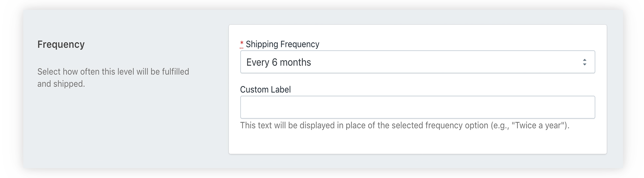Viewport: 644px width, 178px height.
Task: Open the Shipping Frequency dropdown
Action: click(417, 62)
